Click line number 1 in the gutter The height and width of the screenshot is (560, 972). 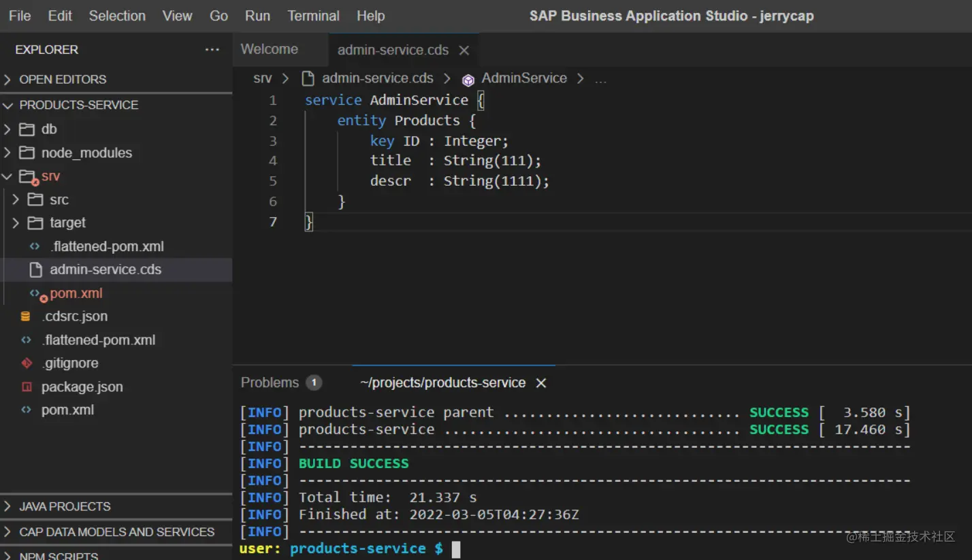(273, 100)
